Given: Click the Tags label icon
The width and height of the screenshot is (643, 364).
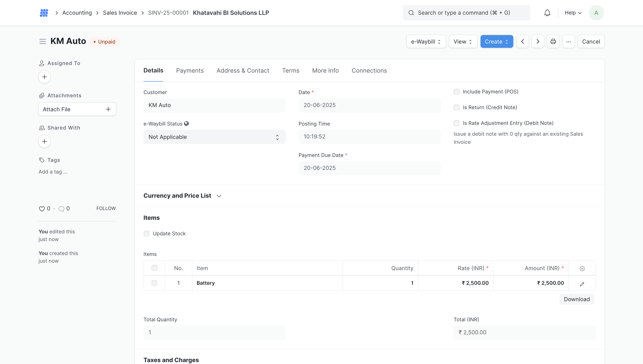Looking at the screenshot, I should pos(42,160).
